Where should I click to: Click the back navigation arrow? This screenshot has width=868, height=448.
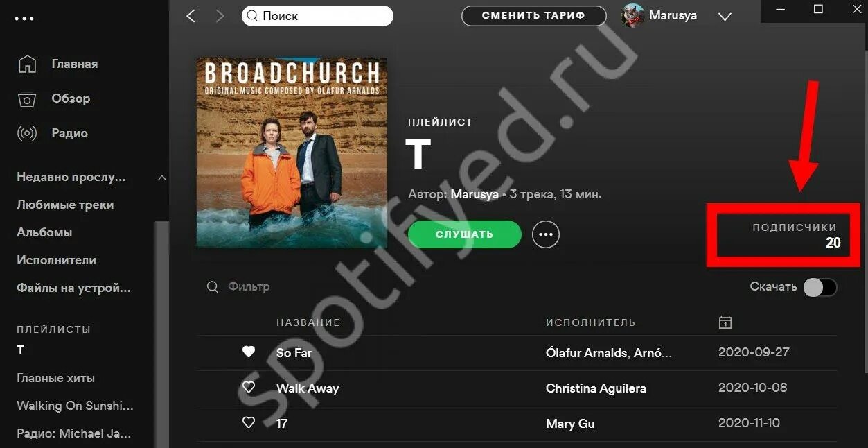tap(191, 16)
